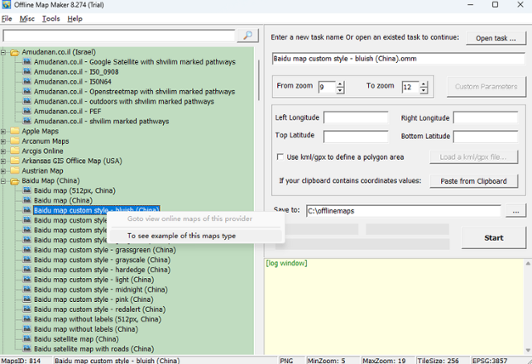Click the Apple Maps folder icon
This screenshot has width=532, height=364.
[x=15, y=131]
